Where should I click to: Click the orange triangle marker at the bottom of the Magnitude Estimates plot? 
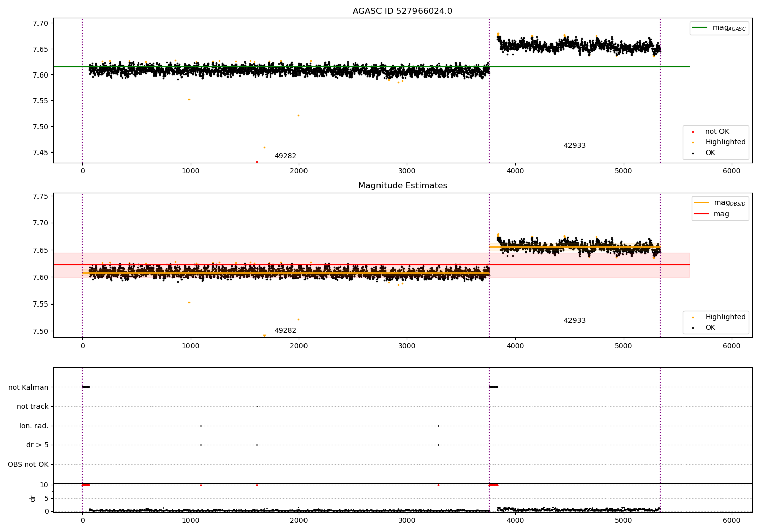(264, 335)
